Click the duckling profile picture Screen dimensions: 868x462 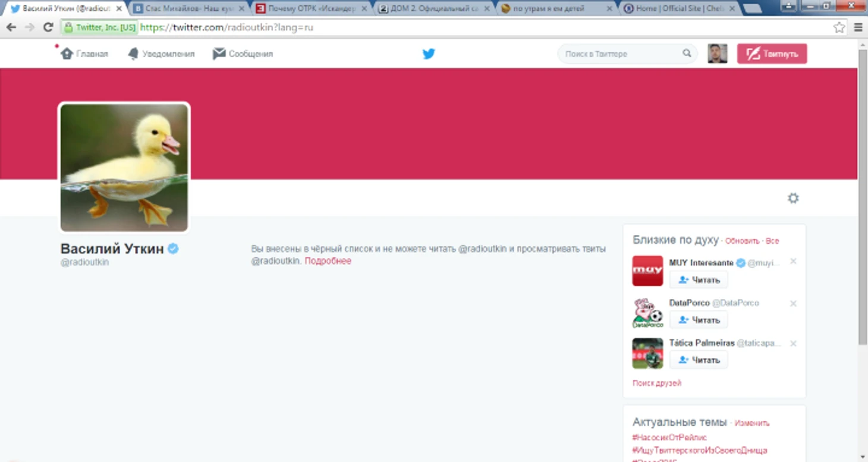(124, 167)
